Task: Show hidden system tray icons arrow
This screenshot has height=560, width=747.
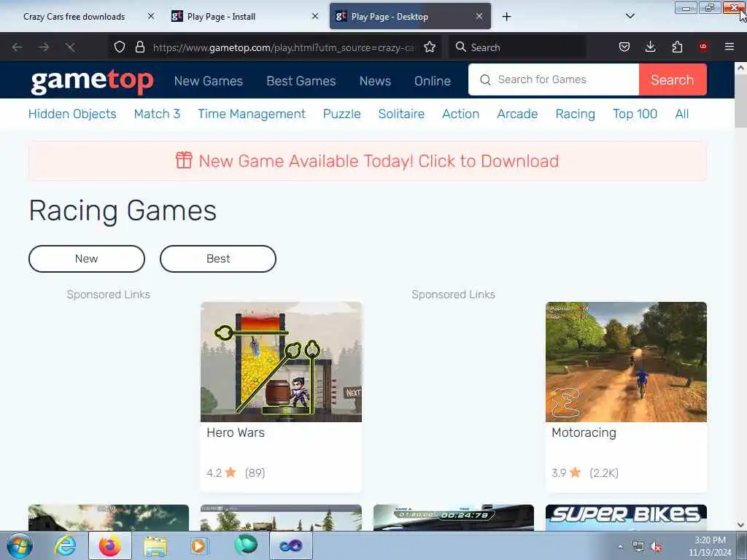Action: (x=620, y=546)
